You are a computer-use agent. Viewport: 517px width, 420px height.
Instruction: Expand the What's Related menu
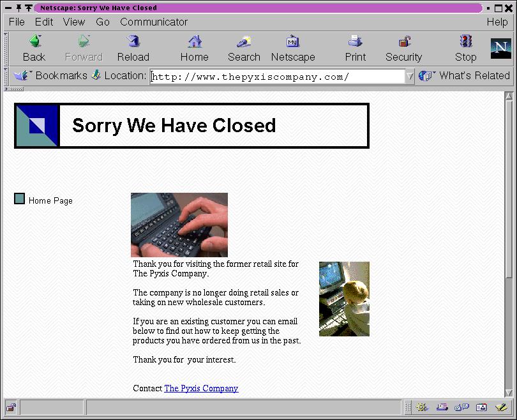[x=465, y=75]
